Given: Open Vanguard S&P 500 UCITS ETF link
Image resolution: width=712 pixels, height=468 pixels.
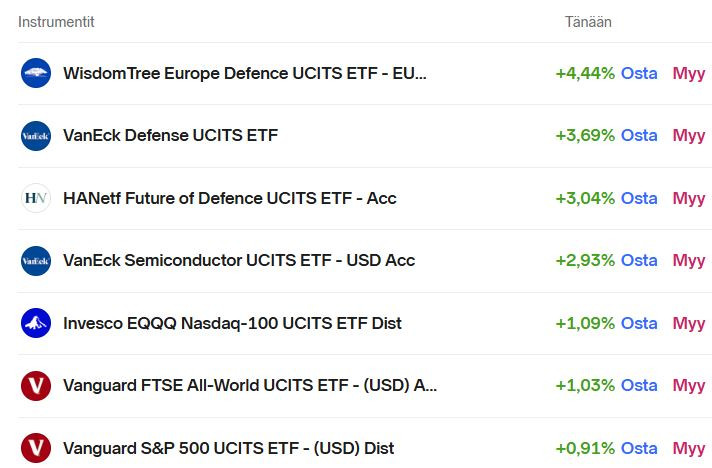Looking at the screenshot, I should [x=228, y=448].
